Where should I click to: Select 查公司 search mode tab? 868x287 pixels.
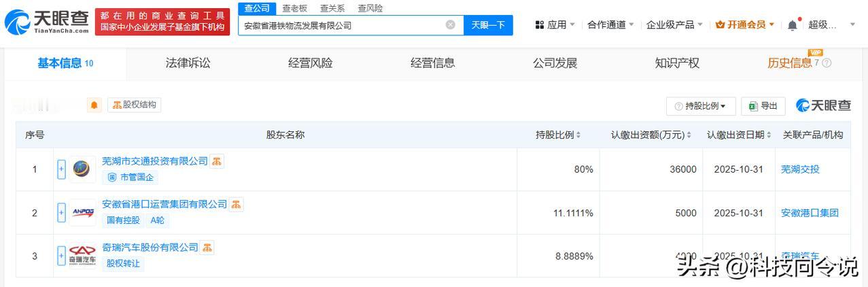point(257,8)
